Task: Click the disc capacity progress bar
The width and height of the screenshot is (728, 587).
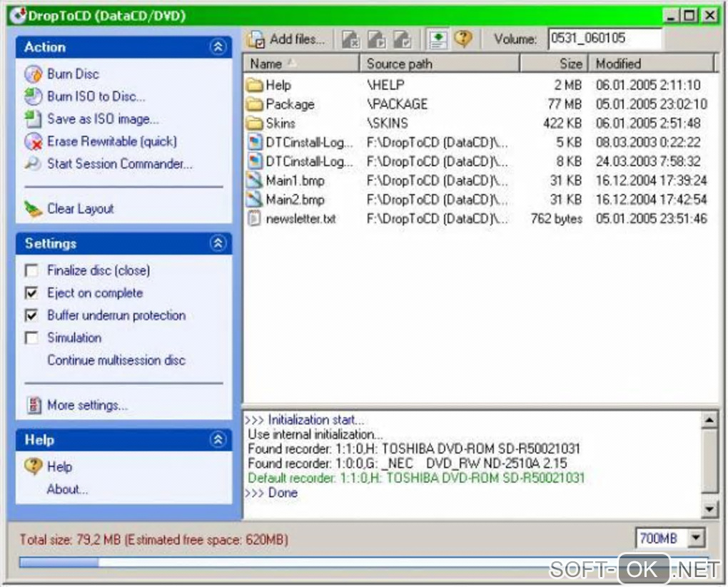Action: coord(364,563)
